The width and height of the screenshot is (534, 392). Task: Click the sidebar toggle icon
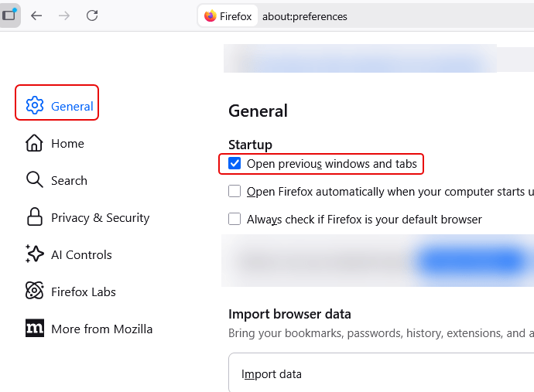pyautogui.click(x=9, y=15)
